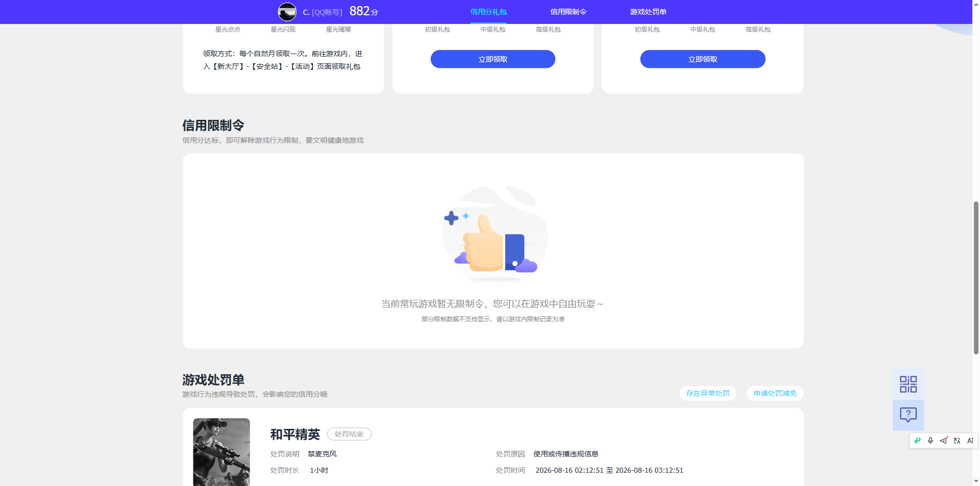Switch to the 游戏处罚单 tab
980x486 pixels.
coord(648,12)
